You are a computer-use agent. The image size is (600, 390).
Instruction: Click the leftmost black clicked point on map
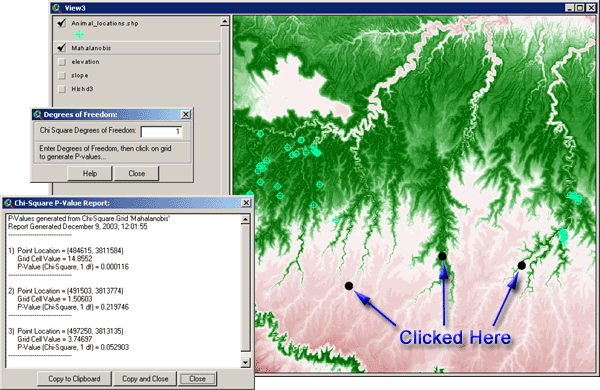pos(349,286)
